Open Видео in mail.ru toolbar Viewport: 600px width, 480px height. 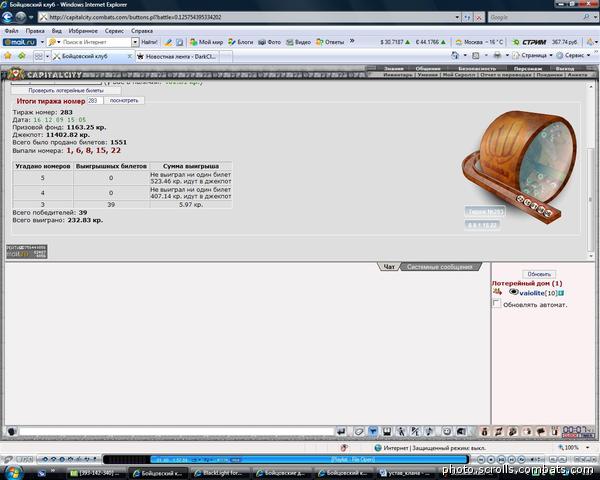point(298,42)
